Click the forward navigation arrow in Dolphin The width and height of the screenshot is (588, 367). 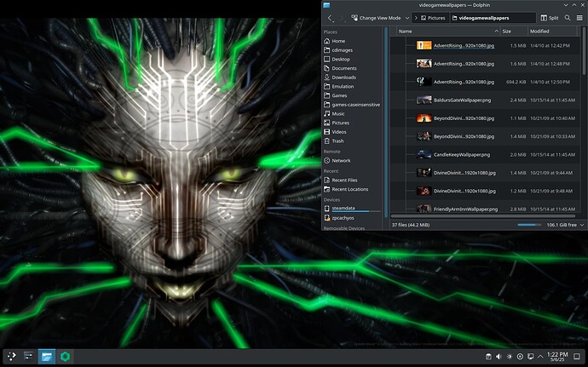(342, 18)
